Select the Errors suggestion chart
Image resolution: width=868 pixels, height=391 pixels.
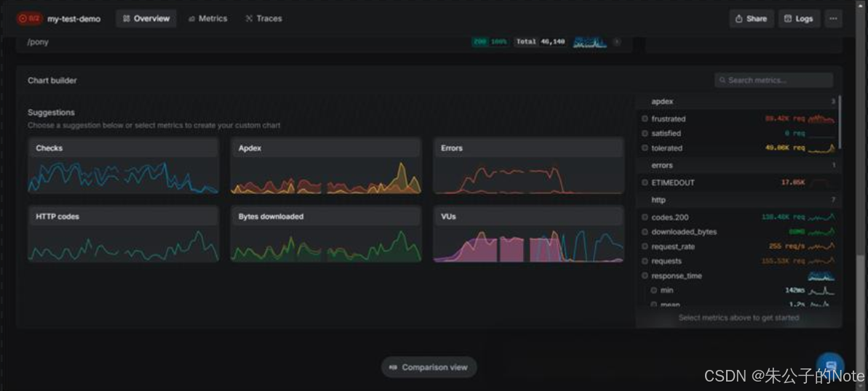529,166
